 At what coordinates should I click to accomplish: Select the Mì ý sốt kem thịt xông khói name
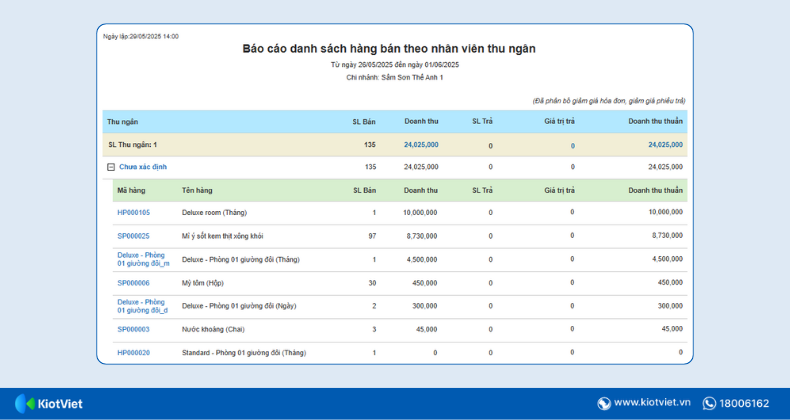click(222, 236)
